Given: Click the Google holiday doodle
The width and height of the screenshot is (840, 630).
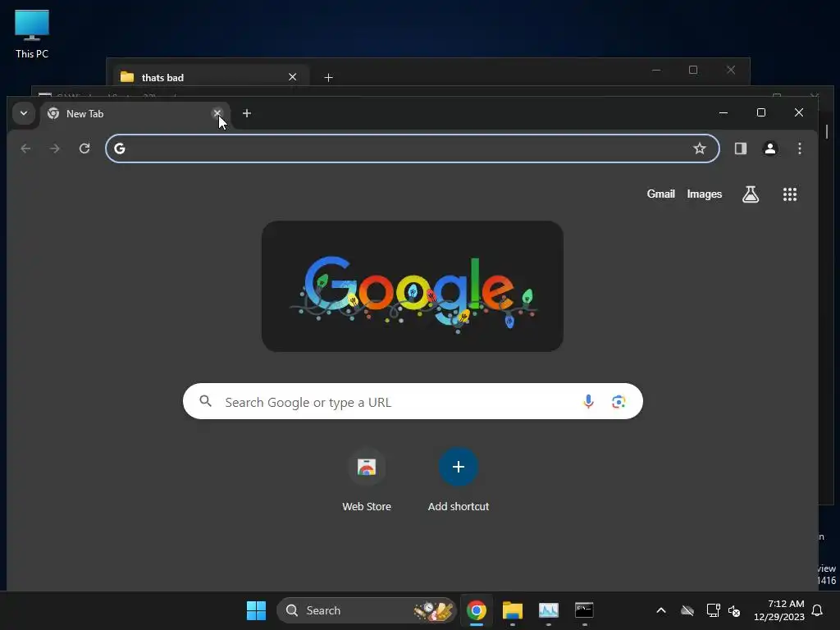Looking at the screenshot, I should click(x=413, y=286).
